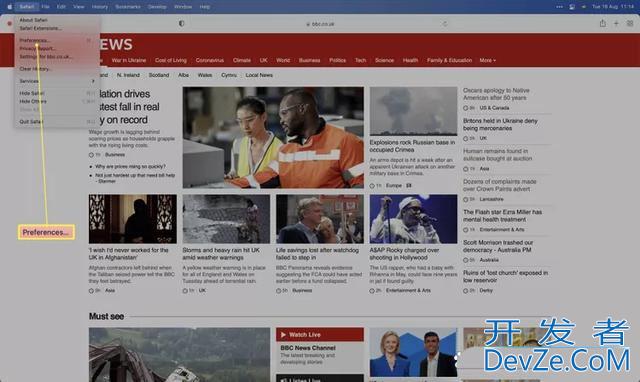Show the tab overview grid icon
This screenshot has width=640, height=382.
[x=630, y=24]
